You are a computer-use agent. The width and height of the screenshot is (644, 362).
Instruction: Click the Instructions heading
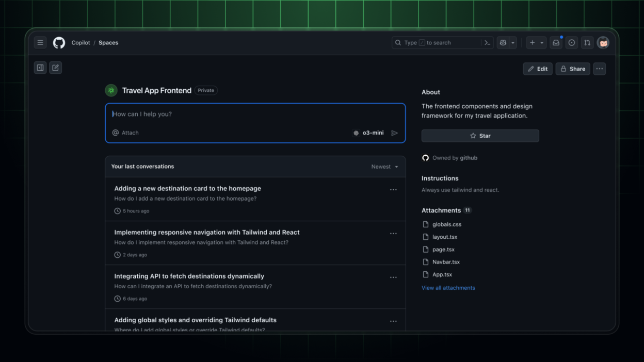pos(440,178)
